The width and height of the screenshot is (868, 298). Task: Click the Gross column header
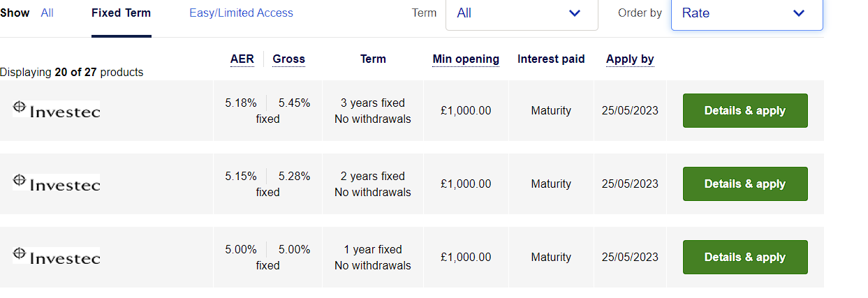(289, 59)
